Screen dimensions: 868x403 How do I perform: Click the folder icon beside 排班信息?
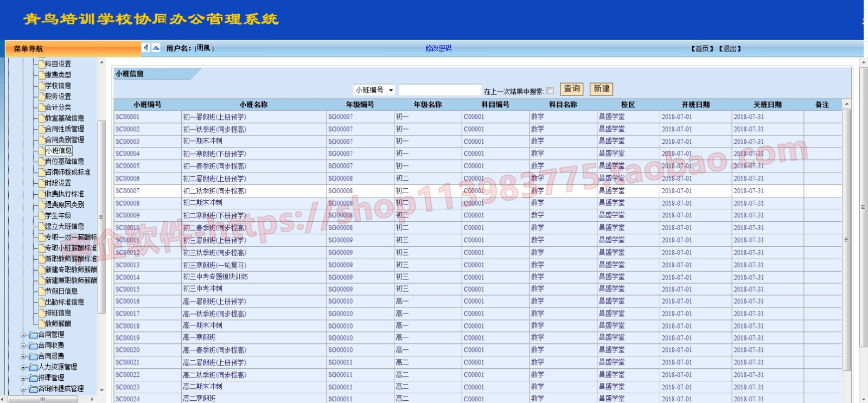point(41,313)
